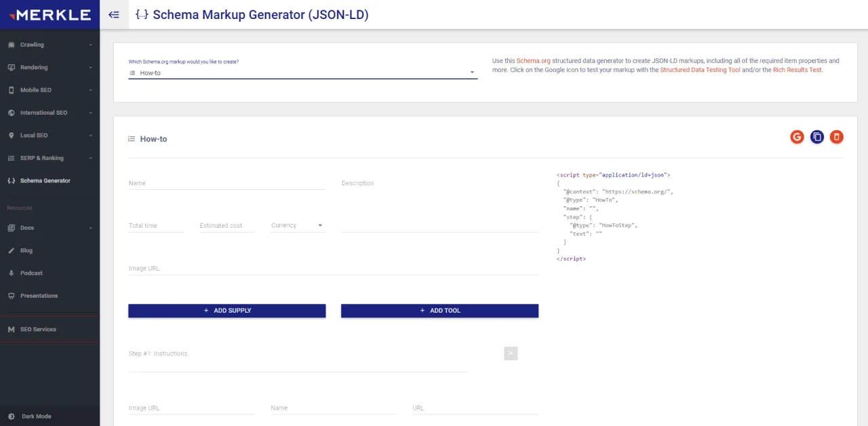
Task: Open the Podcast sidebar entry
Action: point(31,273)
